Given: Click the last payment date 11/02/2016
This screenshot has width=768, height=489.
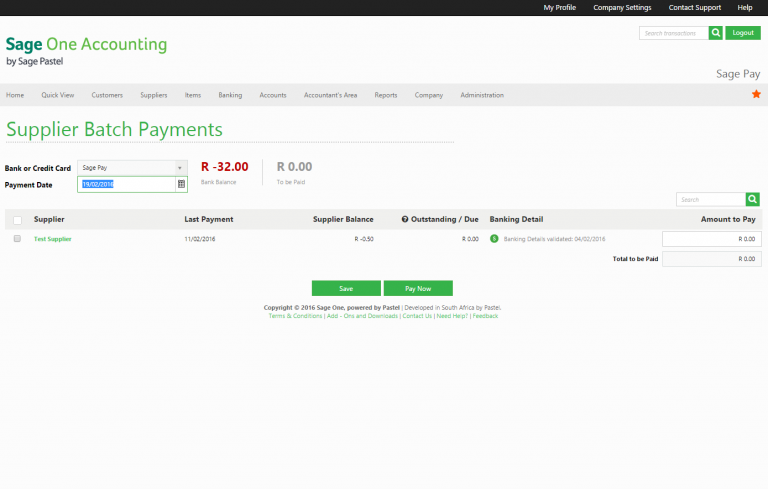Looking at the screenshot, I should pos(200,239).
